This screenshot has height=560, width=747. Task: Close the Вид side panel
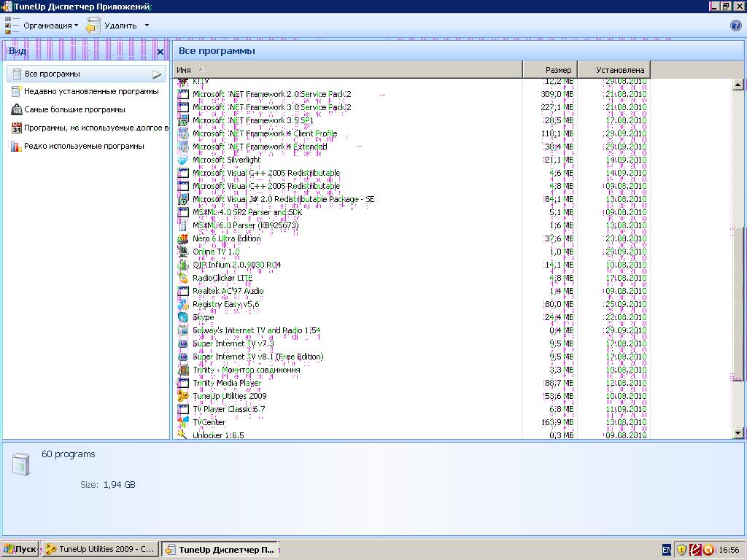click(x=160, y=52)
